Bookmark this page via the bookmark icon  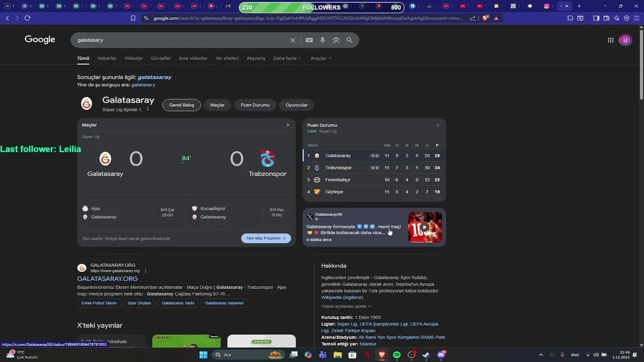(133, 18)
